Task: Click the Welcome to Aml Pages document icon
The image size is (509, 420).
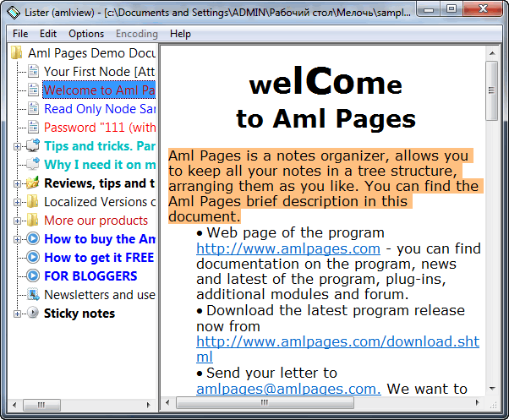Action: click(x=33, y=90)
